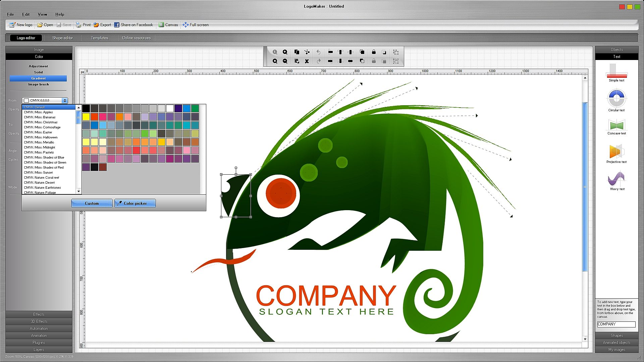The image size is (644, 362).
Task: Select the Adjustment color option
Action: (x=38, y=66)
